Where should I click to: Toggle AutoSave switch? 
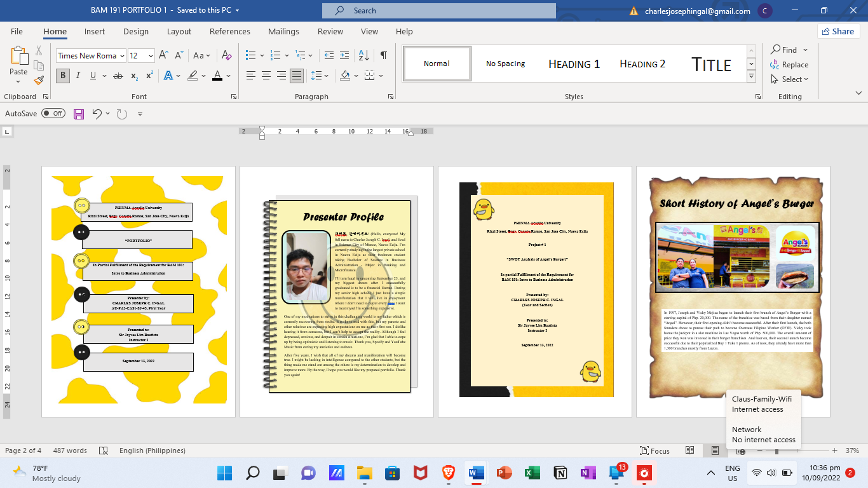[53, 114]
